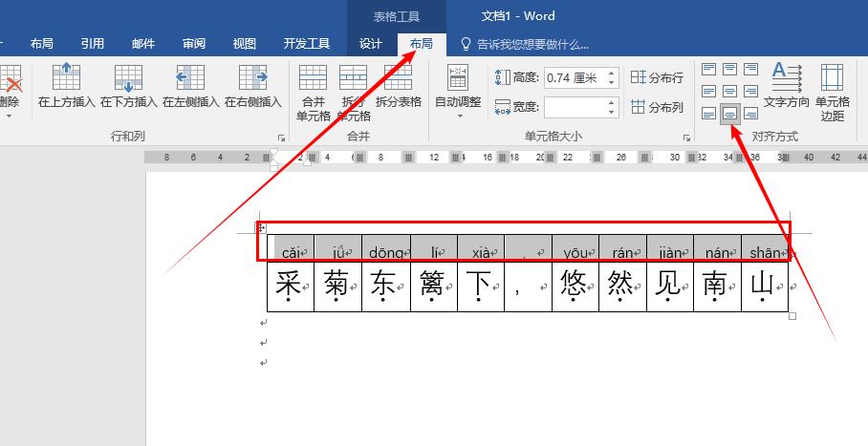Click the table resize handle at bottom-right

[792, 315]
